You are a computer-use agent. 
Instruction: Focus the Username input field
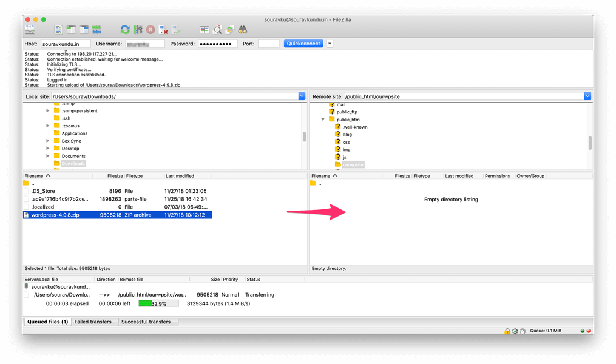click(145, 44)
